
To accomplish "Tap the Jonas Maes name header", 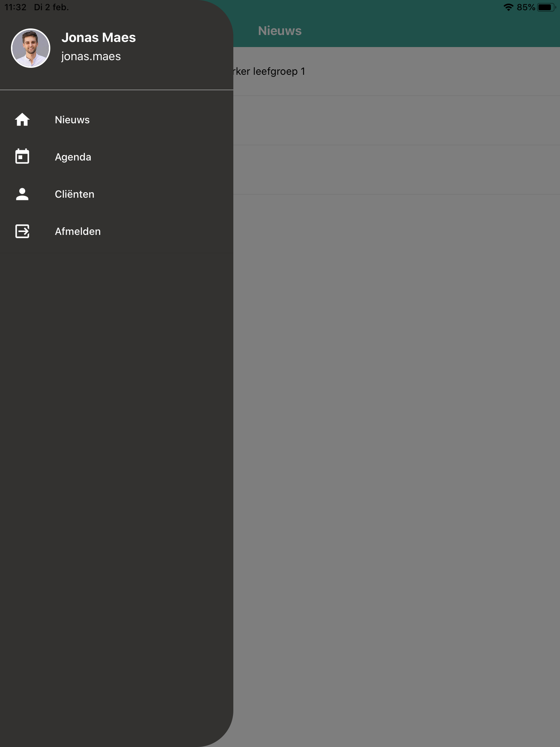I will [x=98, y=38].
